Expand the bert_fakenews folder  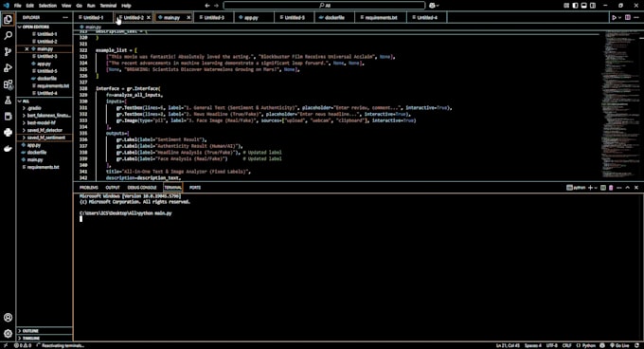click(x=45, y=116)
